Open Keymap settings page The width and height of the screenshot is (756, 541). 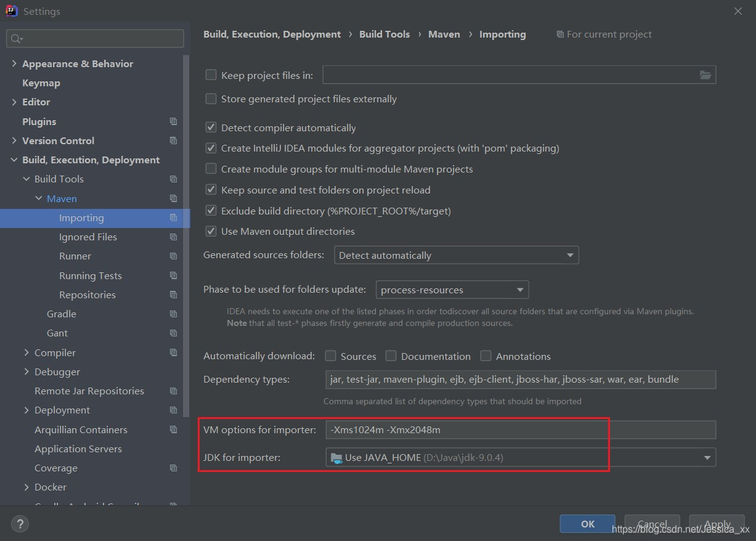pos(41,83)
